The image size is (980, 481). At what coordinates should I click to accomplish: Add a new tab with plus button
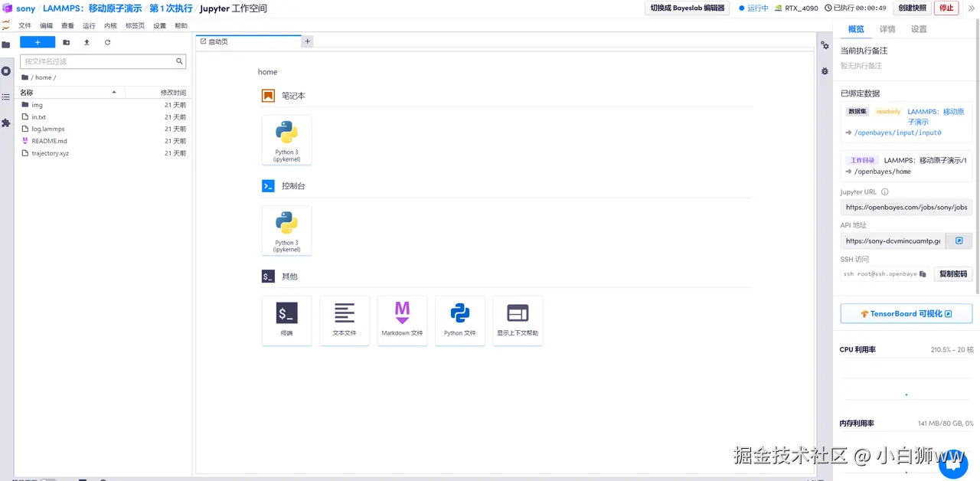(x=307, y=41)
